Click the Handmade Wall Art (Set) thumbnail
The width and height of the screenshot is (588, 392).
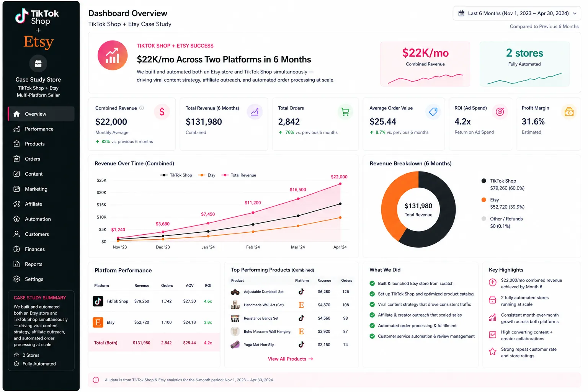point(235,305)
